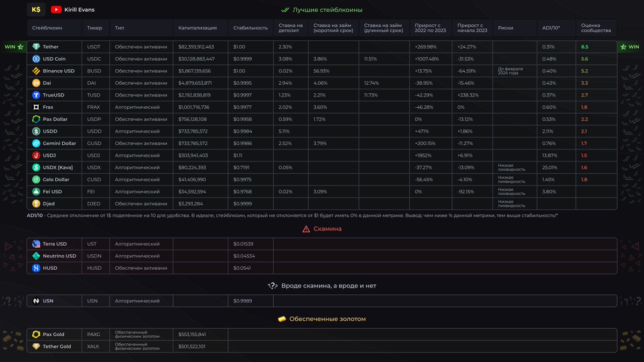Click the question marks icon beside Вроде скамина
Image resolution: width=644 pixels, height=362 pixels.
pyautogui.click(x=273, y=286)
